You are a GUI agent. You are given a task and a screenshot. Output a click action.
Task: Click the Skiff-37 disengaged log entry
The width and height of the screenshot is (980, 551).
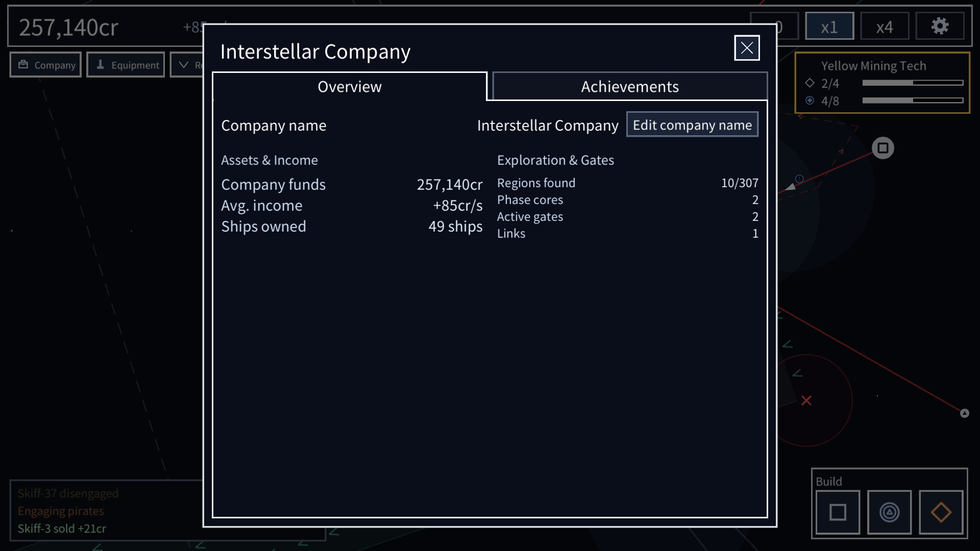68,493
